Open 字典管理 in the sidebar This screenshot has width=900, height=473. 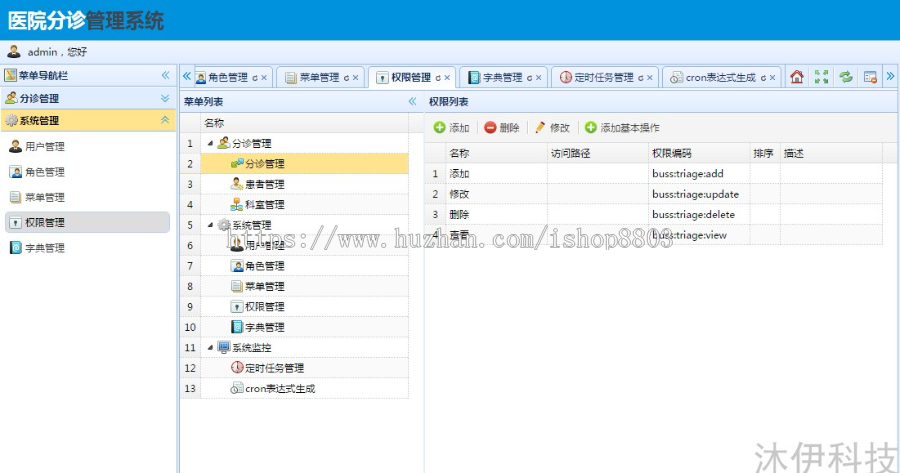(x=88, y=247)
